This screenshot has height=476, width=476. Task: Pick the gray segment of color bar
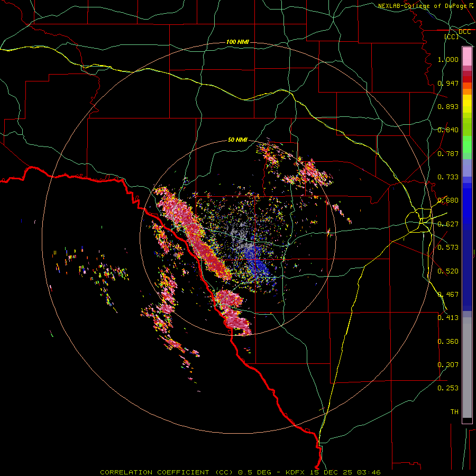coord(467,368)
